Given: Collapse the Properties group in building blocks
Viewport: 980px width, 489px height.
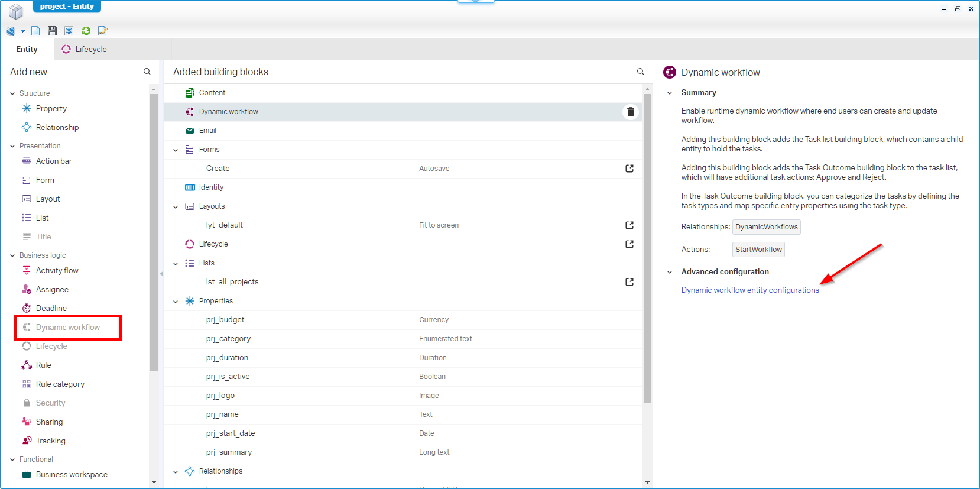Looking at the screenshot, I should pyautogui.click(x=176, y=302).
